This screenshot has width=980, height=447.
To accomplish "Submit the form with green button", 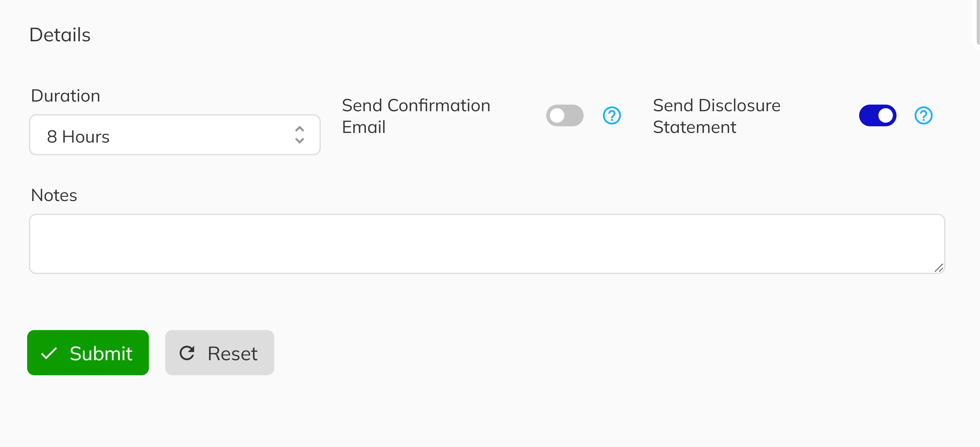I will tap(88, 353).
